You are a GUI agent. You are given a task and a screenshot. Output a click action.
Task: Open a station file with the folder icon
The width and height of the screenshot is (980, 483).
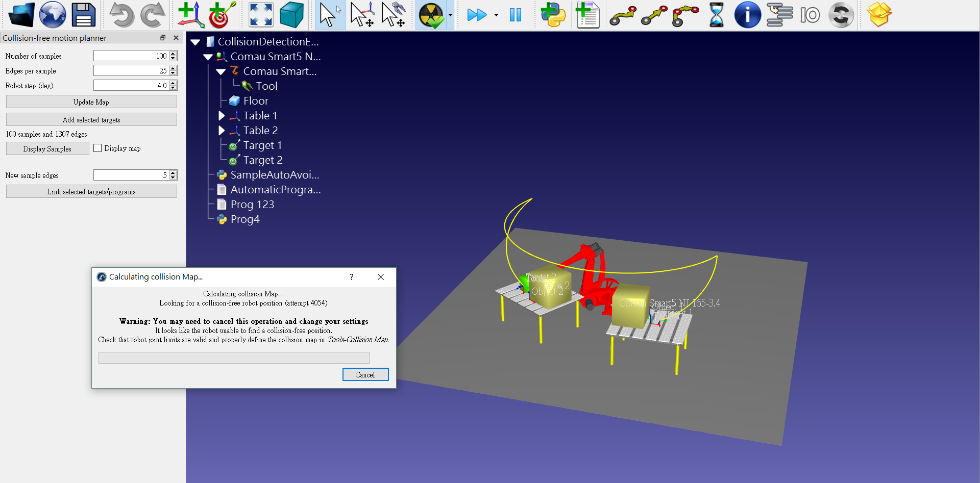click(x=21, y=15)
